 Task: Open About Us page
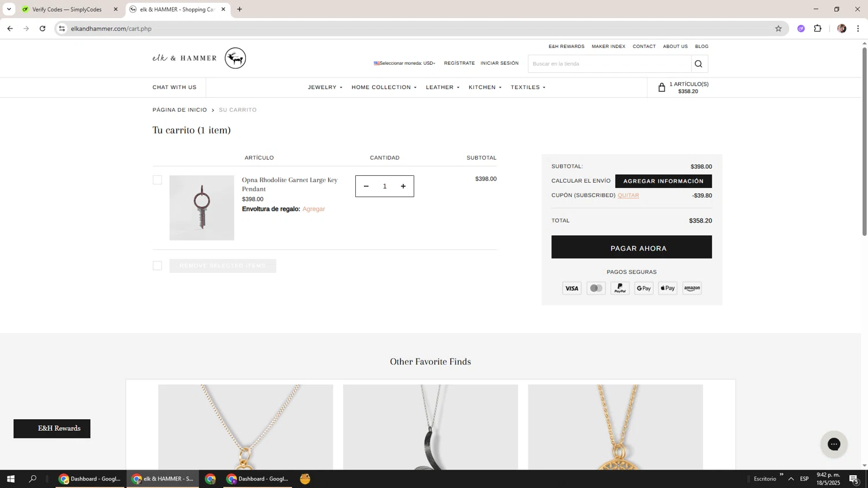[x=675, y=46]
